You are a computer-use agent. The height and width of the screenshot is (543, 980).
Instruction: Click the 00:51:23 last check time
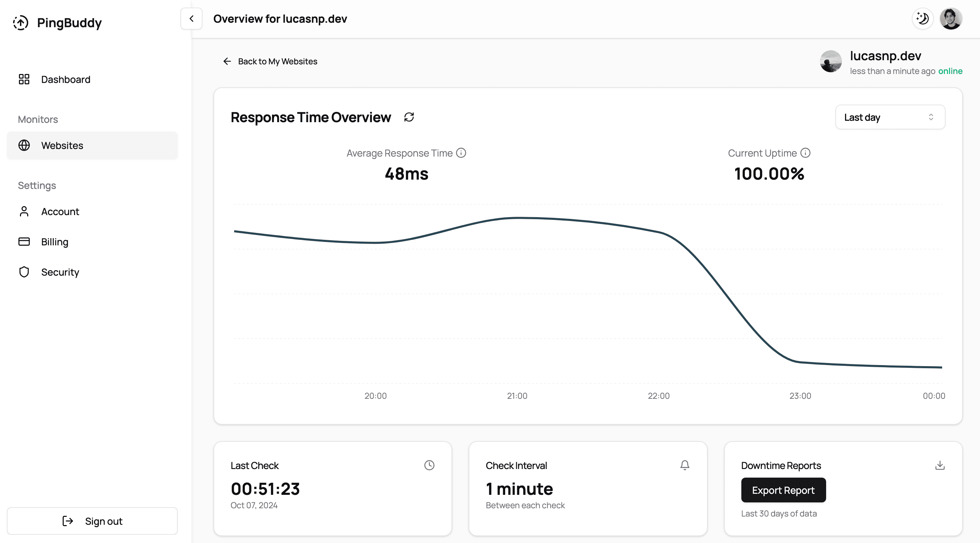pos(265,489)
